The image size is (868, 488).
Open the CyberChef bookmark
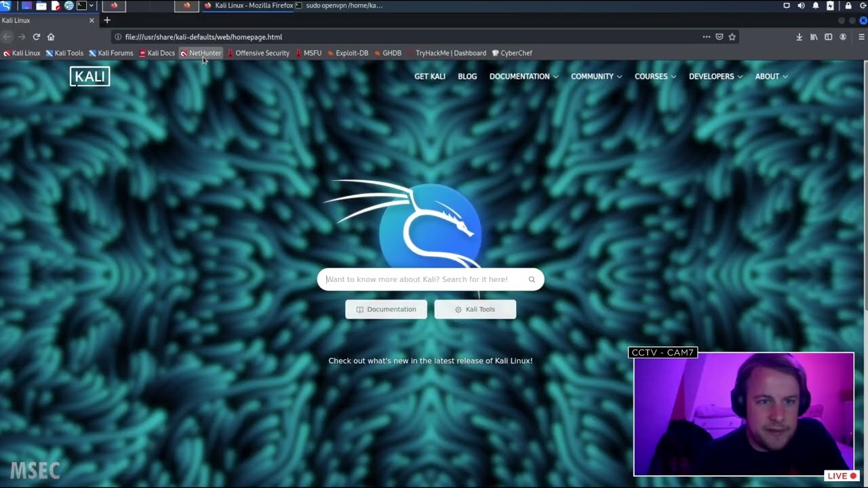coord(512,53)
